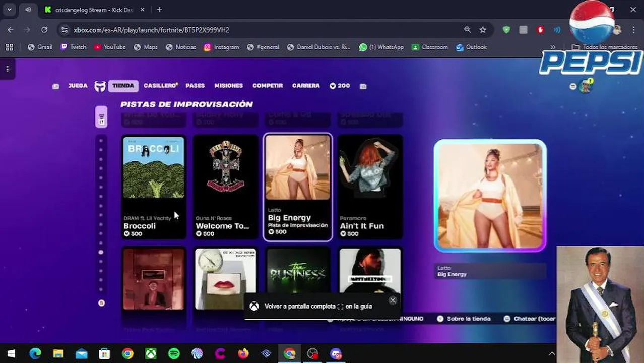The width and height of the screenshot is (644, 363).
Task: Click the player avatar icon top right
Action: coord(585,86)
